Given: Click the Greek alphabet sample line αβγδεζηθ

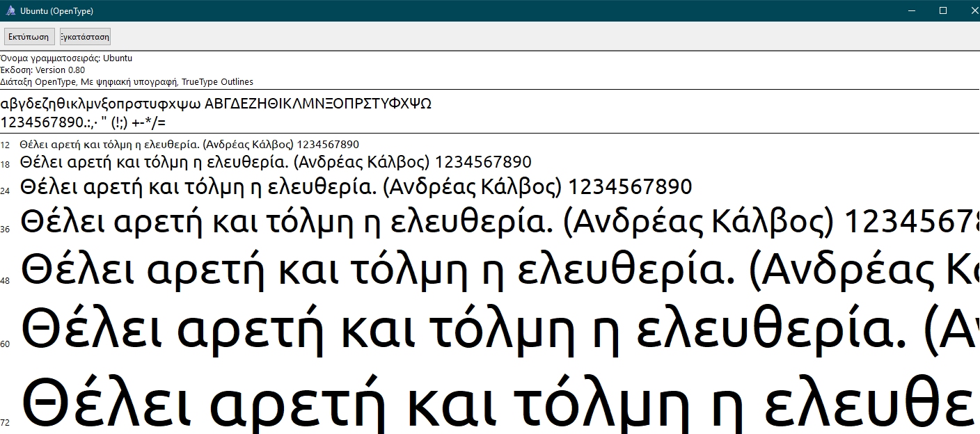Looking at the screenshot, I should pyautogui.click(x=216, y=104).
